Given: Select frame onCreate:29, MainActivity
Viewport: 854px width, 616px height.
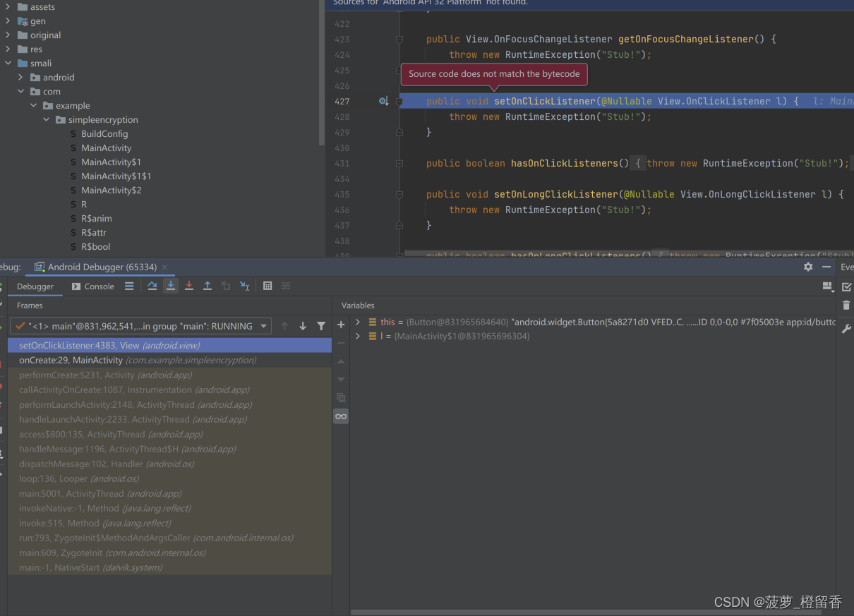Looking at the screenshot, I should click(x=169, y=360).
